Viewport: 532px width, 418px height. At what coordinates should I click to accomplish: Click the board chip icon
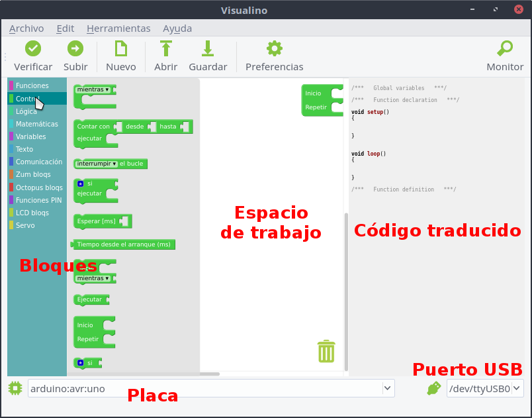(x=15, y=388)
